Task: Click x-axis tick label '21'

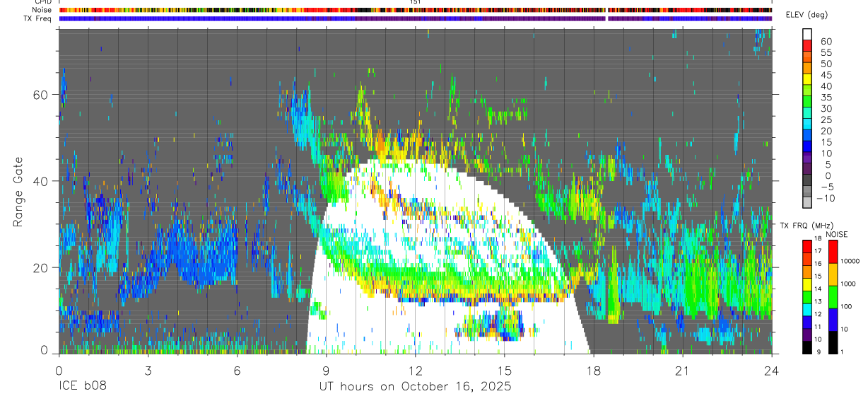Action: 682,370
